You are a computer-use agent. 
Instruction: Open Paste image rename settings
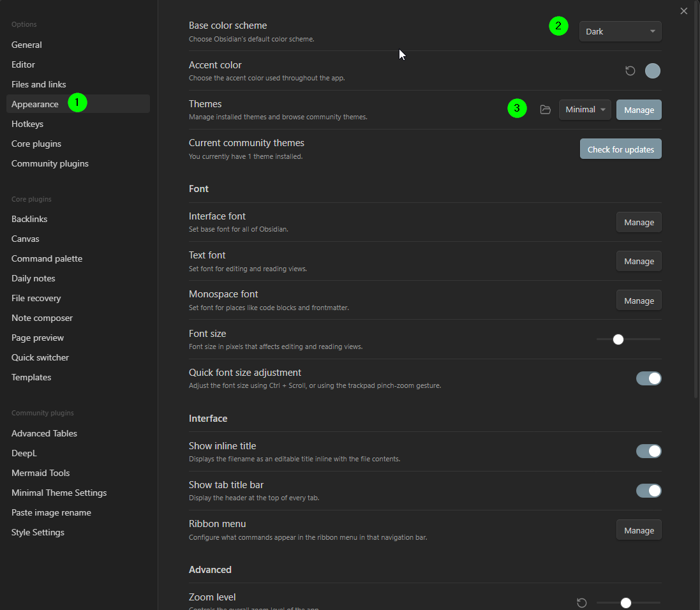[x=78, y=512]
